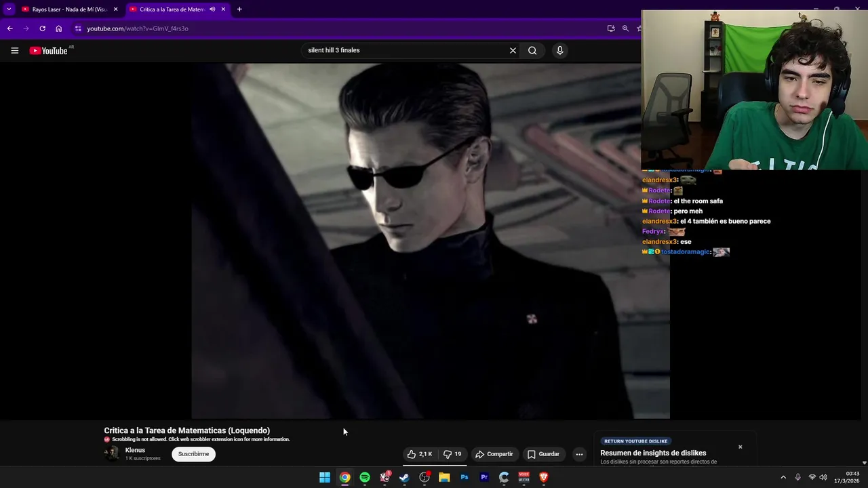Open File Explorer from the taskbar
Viewport: 868px width, 488px height.
coord(444,477)
